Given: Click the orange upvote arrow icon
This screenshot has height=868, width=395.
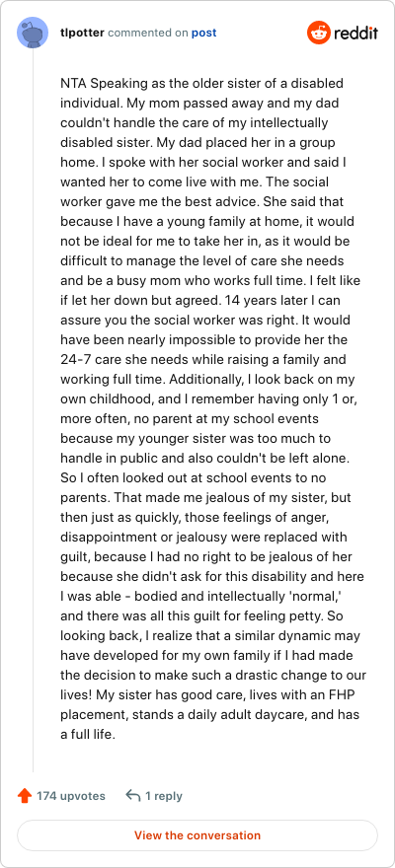Looking at the screenshot, I should (25, 796).
